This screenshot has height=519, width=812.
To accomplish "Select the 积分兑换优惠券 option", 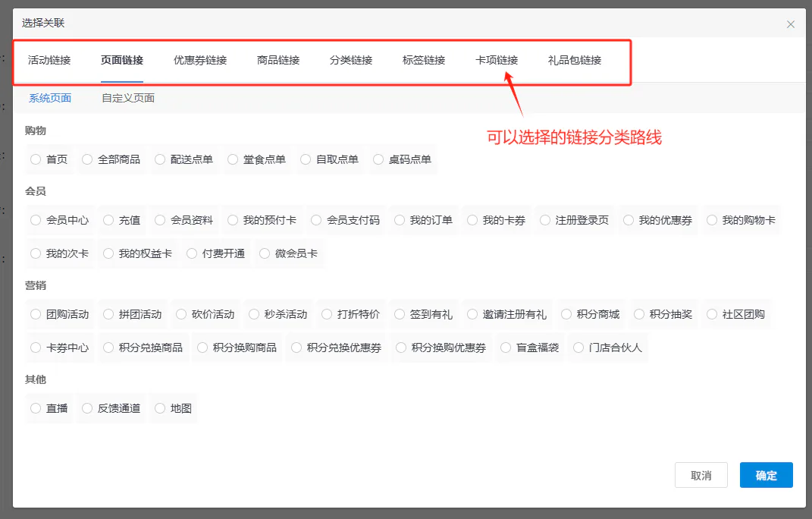I will pos(296,348).
